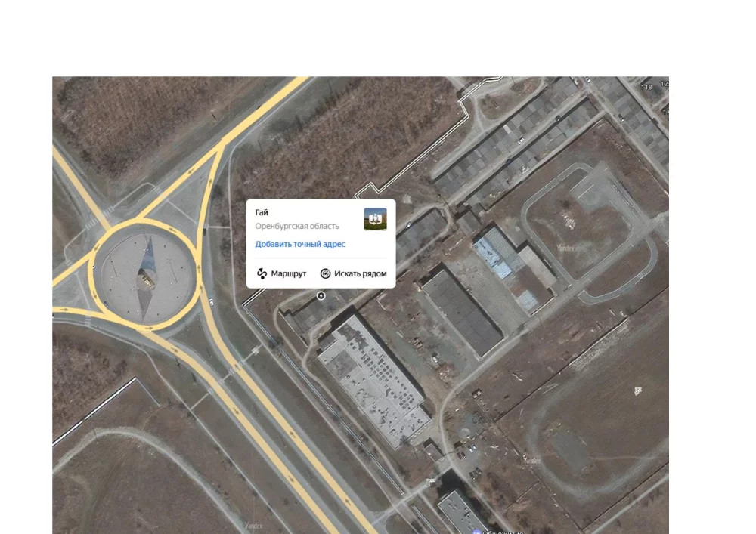Image resolution: width=756 pixels, height=534 pixels.
Task: Click the house number 118 label
Action: tap(646, 87)
